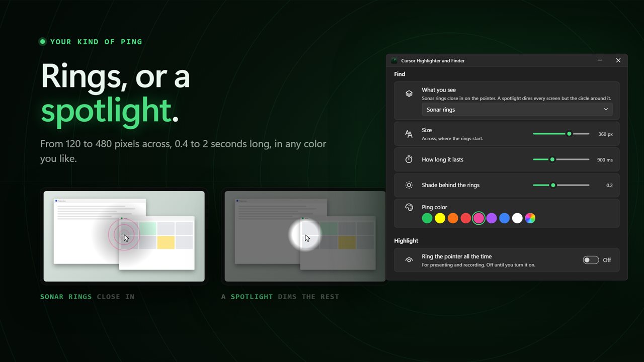Image resolution: width=644 pixels, height=362 pixels.
Task: Select the white ping color swatch
Action: tap(517, 218)
